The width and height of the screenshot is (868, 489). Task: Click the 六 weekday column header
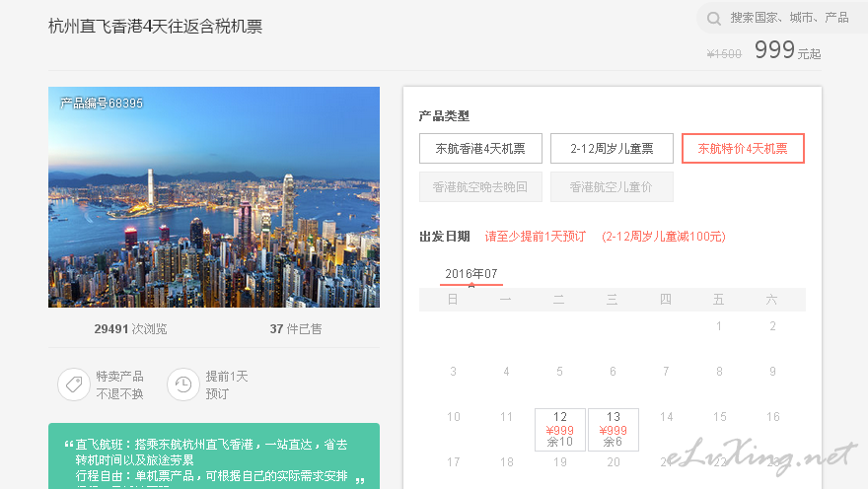click(771, 300)
